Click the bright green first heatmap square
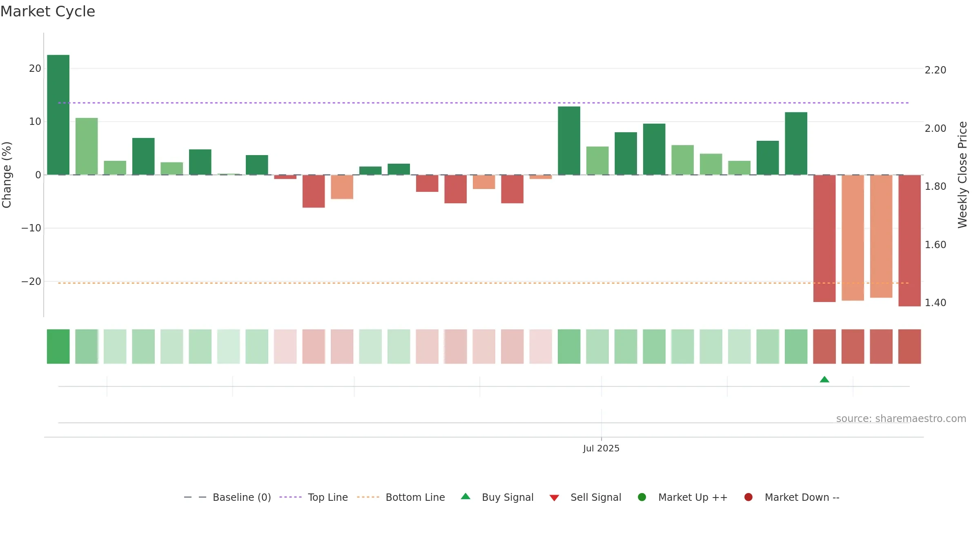The width and height of the screenshot is (980, 551). point(58,347)
